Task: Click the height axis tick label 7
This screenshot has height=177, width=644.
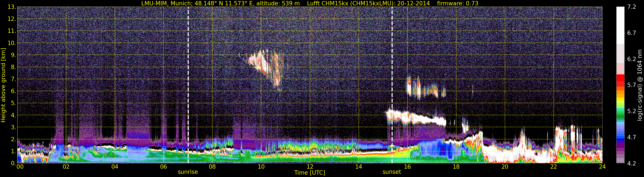Action: pos(13,79)
